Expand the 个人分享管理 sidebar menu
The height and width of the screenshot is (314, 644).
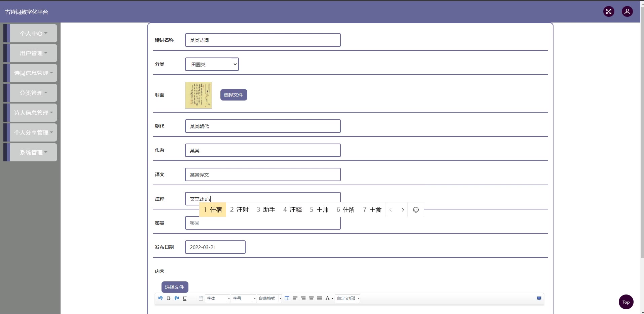pyautogui.click(x=33, y=132)
